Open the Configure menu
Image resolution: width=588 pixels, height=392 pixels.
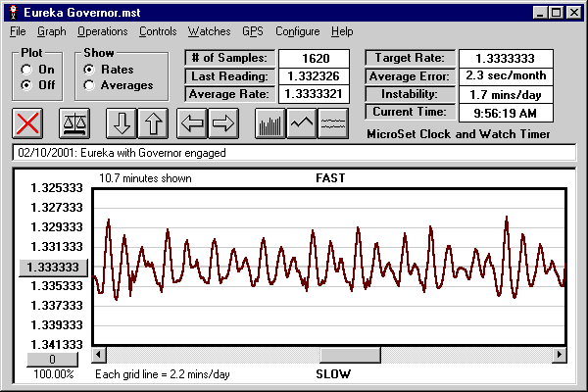coord(298,31)
